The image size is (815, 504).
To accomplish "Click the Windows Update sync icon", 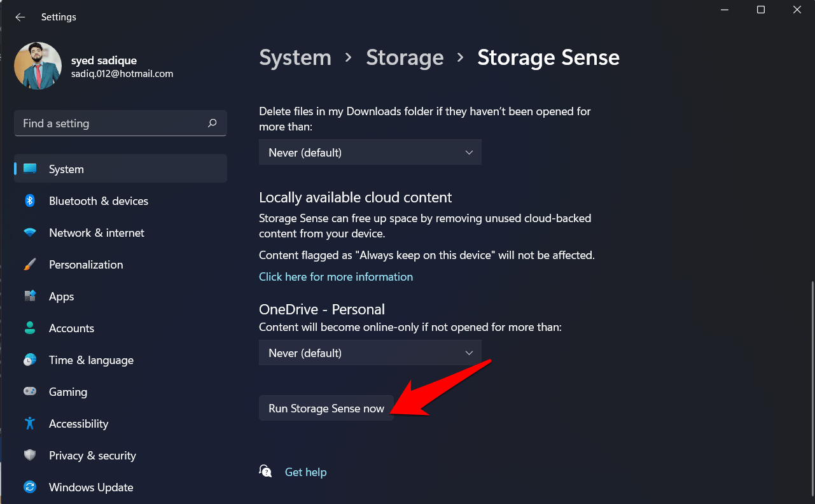I will pyautogui.click(x=30, y=487).
